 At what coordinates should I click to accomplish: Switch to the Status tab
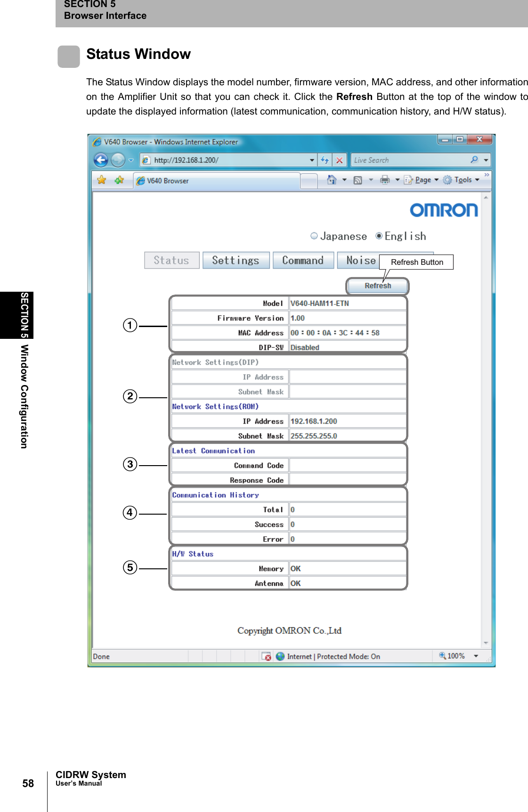click(171, 260)
